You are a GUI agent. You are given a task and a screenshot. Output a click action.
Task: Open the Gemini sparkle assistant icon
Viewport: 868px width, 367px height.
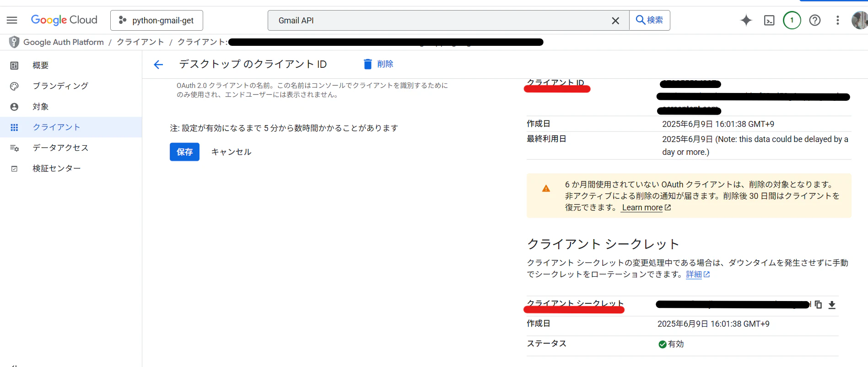click(746, 20)
